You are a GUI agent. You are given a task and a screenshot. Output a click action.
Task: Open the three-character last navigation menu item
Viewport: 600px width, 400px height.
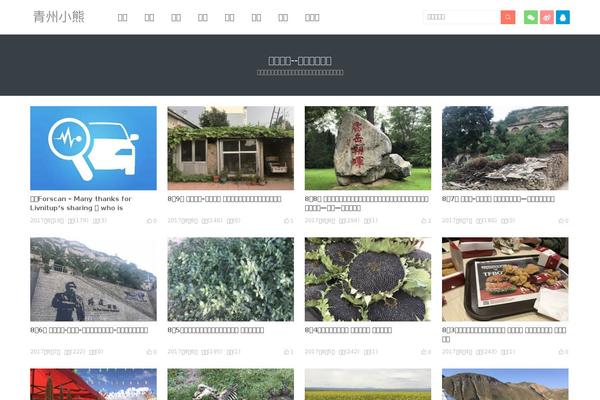tap(312, 18)
